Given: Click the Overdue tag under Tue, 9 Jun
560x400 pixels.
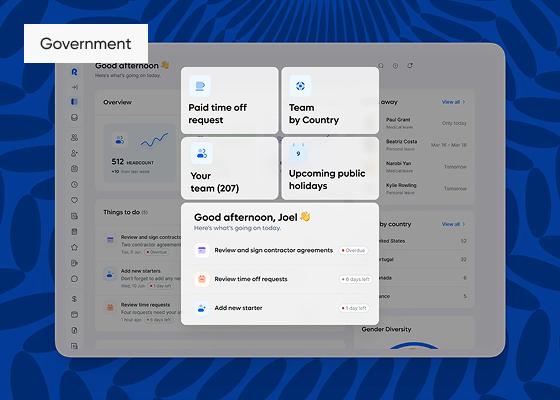Looking at the screenshot, I should tap(157, 252).
